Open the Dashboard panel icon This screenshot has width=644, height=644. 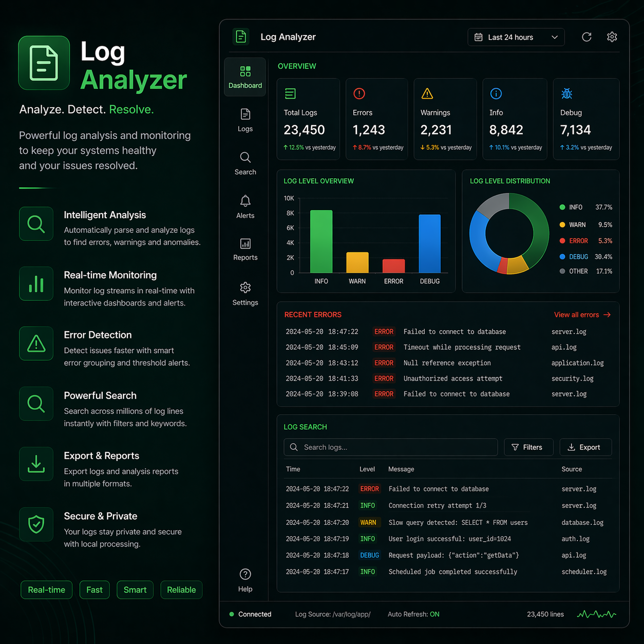[245, 77]
